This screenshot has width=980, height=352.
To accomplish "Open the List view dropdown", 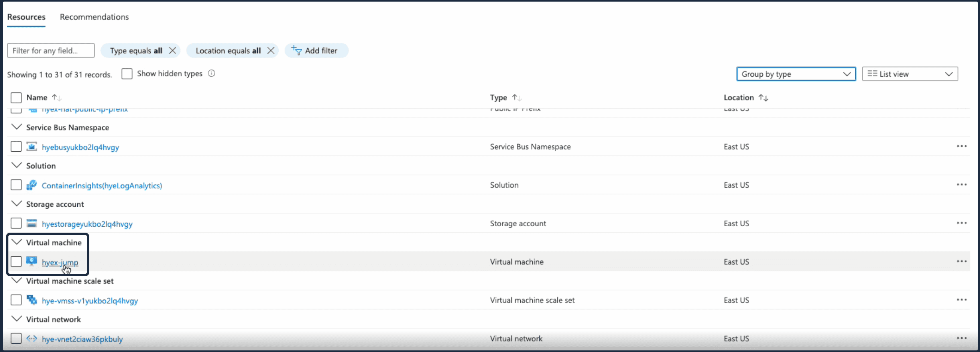I will pos(909,74).
